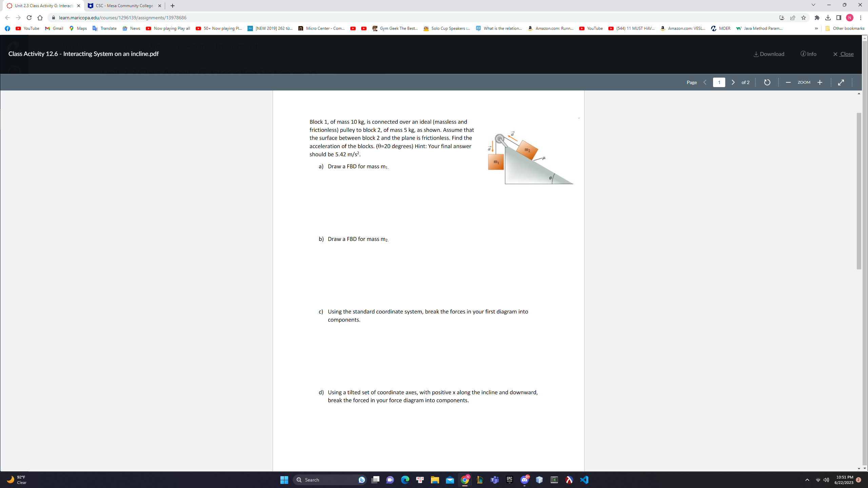
Task: Open a new browser tab
Action: tap(173, 6)
